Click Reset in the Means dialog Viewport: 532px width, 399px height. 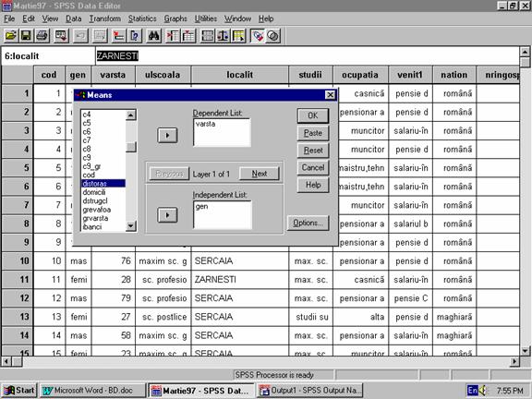313,151
